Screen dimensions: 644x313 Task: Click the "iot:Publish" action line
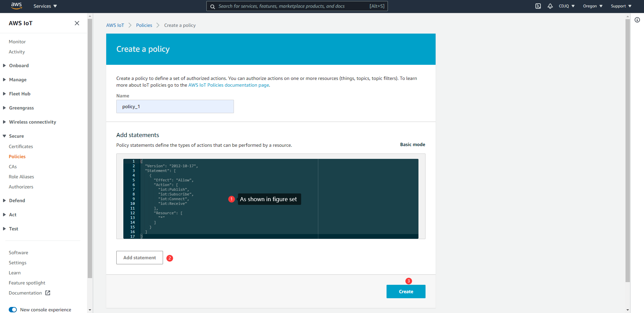174,189
